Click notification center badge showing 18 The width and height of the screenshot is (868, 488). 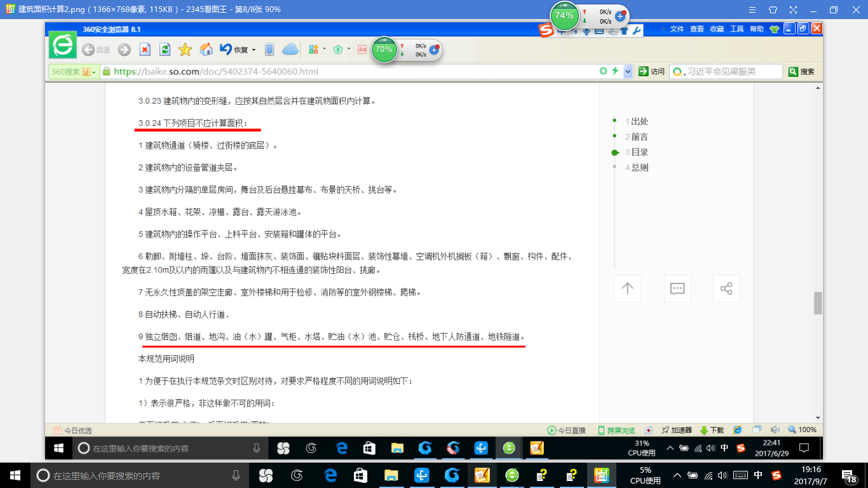point(850,475)
